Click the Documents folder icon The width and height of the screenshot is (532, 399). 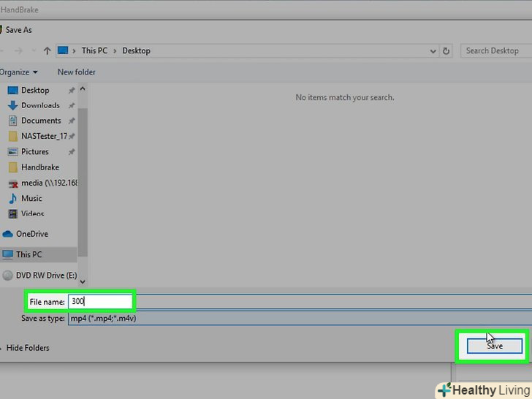point(13,121)
